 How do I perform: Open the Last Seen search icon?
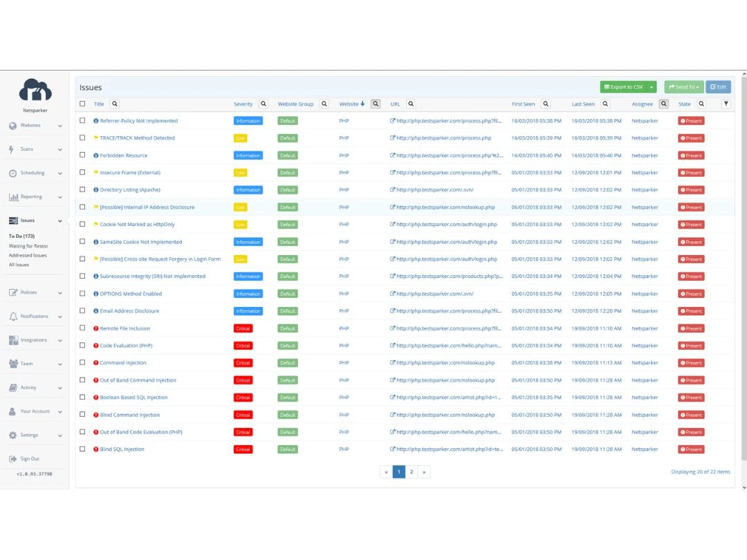click(605, 104)
